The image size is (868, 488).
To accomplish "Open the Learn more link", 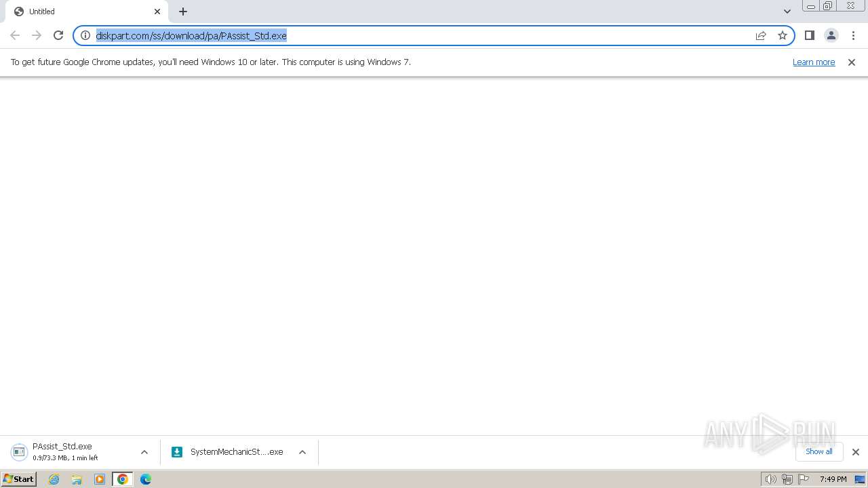I will [x=814, y=62].
